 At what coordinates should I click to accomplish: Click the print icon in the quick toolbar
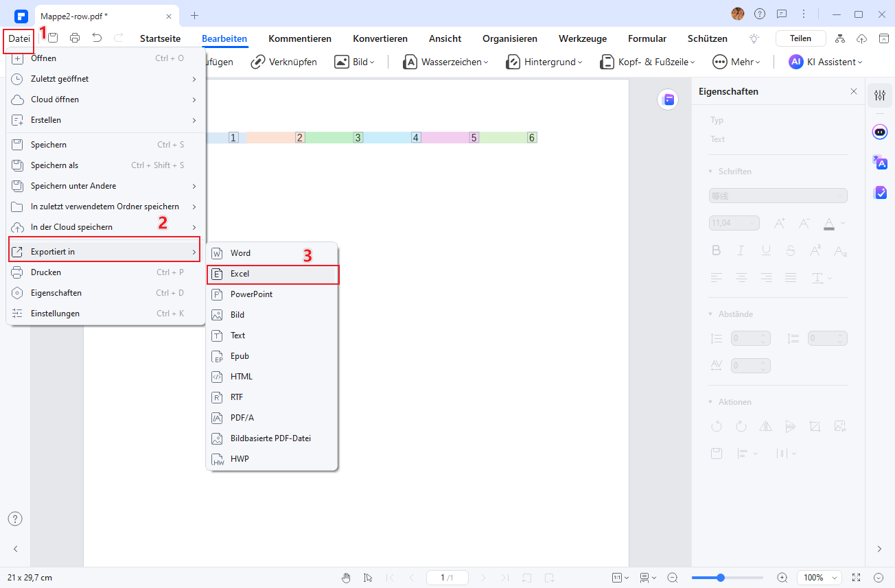point(75,38)
